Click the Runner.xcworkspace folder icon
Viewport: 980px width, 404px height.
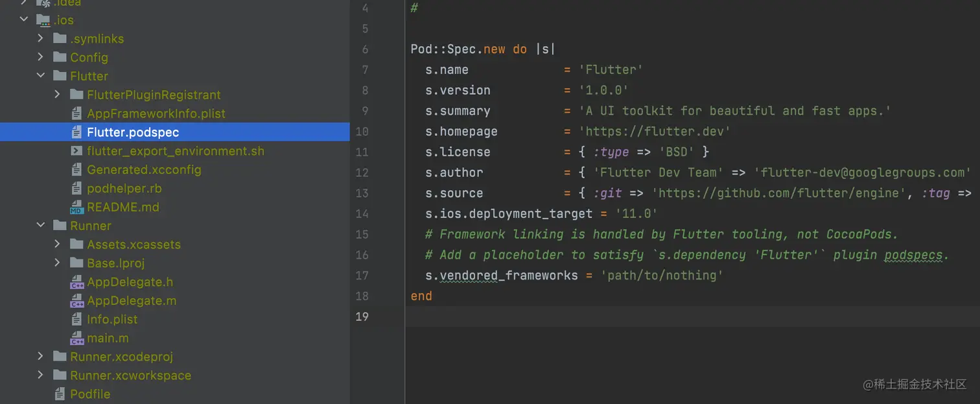click(x=60, y=375)
